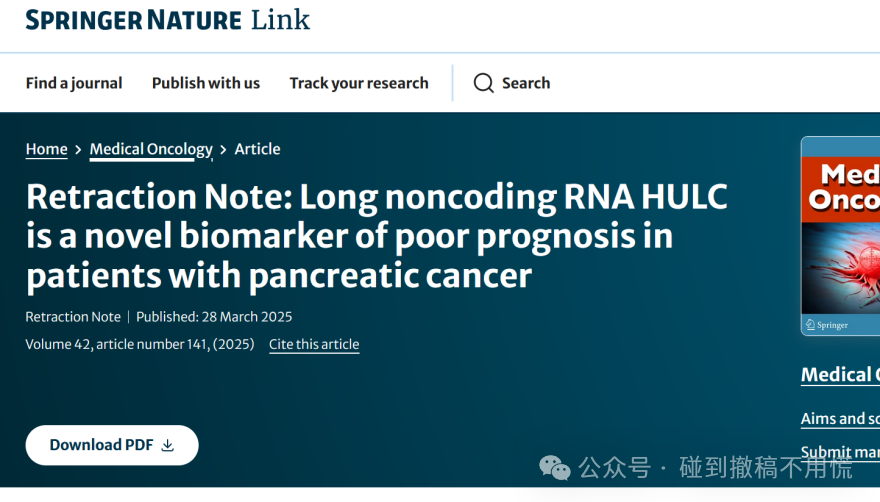
Task: Click the Cite this article link
Action: pos(314,344)
